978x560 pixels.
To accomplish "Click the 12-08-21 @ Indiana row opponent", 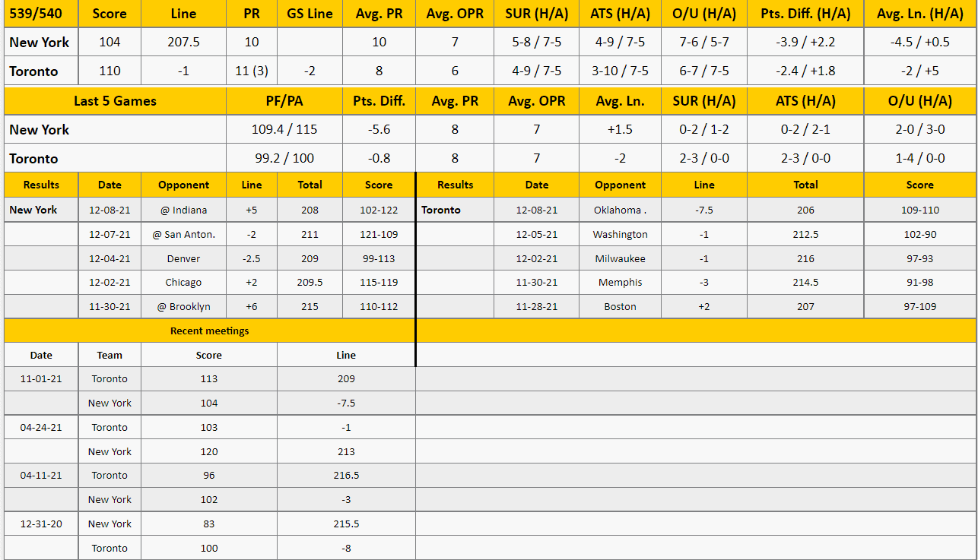I will tap(183, 210).
